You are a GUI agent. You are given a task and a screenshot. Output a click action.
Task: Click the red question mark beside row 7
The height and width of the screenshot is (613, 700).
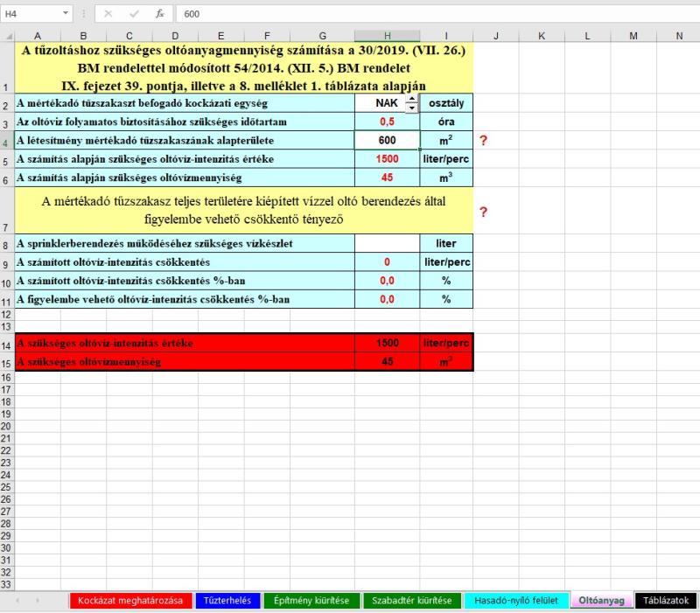click(483, 212)
